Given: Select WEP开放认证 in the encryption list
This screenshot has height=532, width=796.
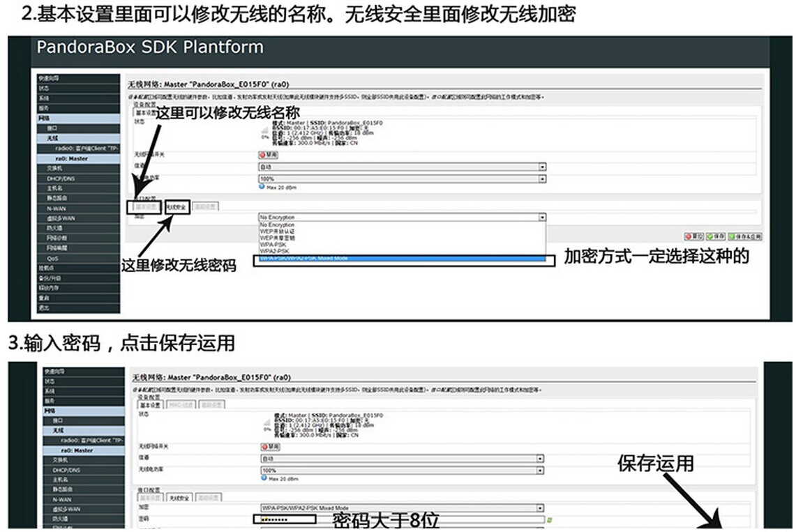Looking at the screenshot, I should [402, 231].
